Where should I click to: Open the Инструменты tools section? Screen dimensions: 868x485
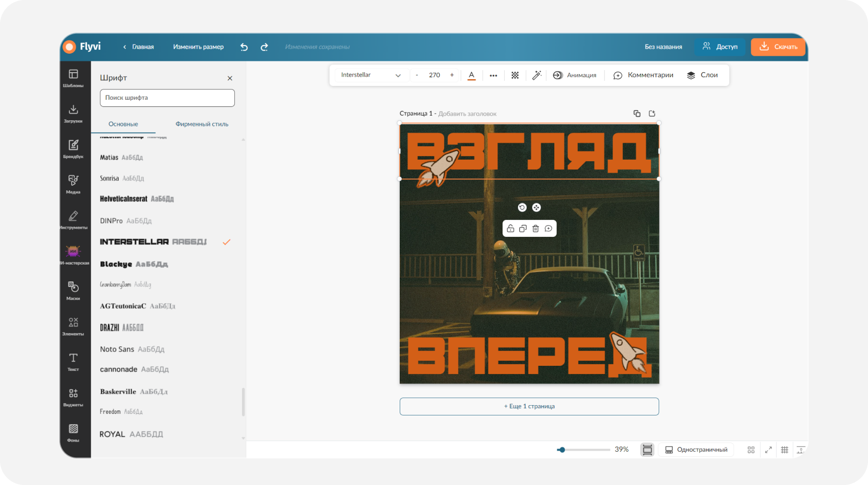pyautogui.click(x=73, y=220)
